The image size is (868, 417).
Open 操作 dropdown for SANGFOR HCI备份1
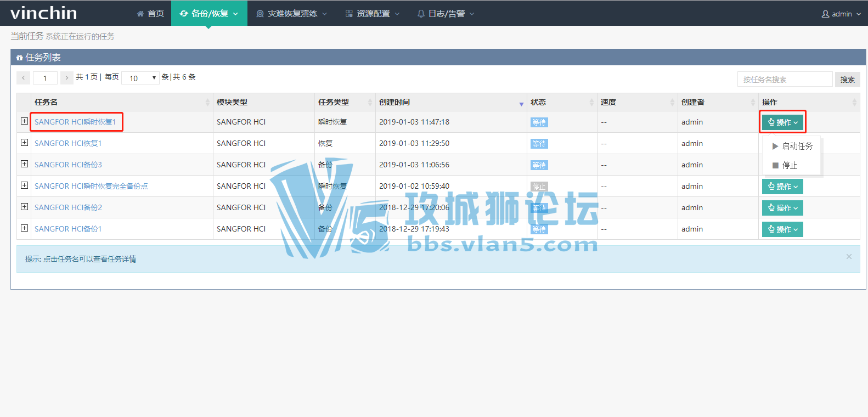[x=782, y=229]
